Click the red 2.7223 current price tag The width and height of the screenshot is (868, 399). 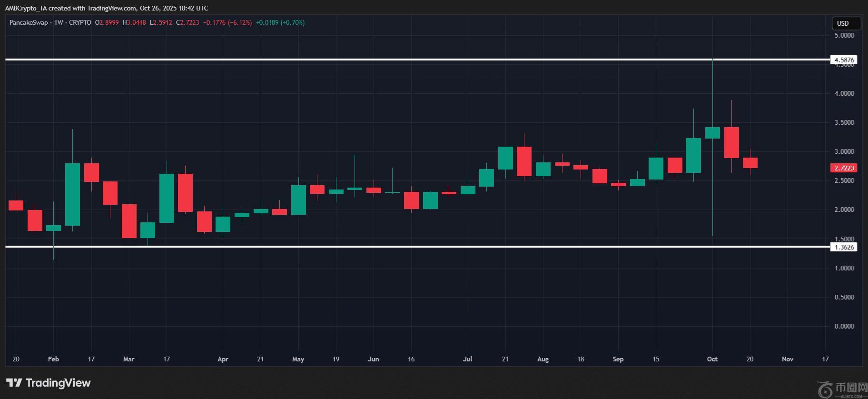[x=844, y=168]
